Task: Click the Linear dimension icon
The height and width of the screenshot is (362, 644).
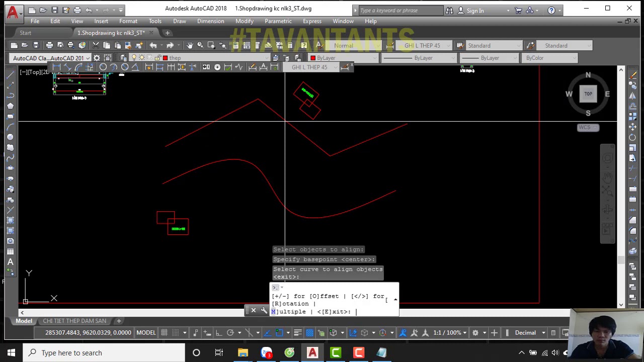Action: pyautogui.click(x=56, y=67)
